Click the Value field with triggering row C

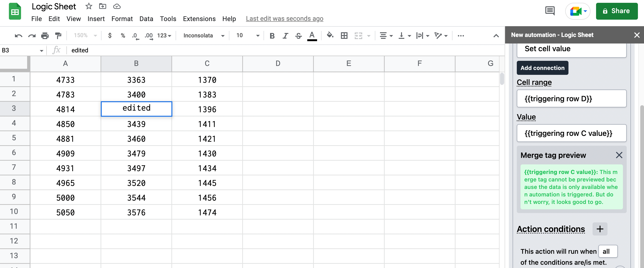[571, 133]
